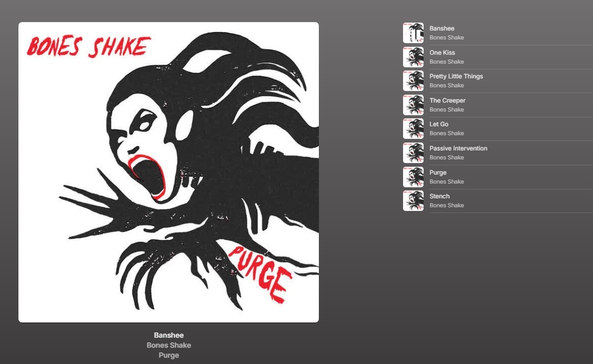Play the Let Go song title
Viewport: 593px width, 364px height.
pyautogui.click(x=439, y=124)
